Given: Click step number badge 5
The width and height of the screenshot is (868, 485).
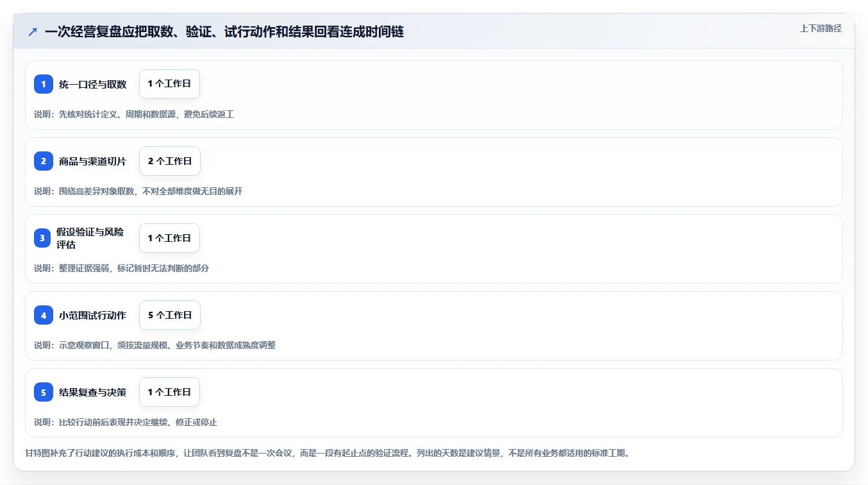Looking at the screenshot, I should (x=44, y=392).
